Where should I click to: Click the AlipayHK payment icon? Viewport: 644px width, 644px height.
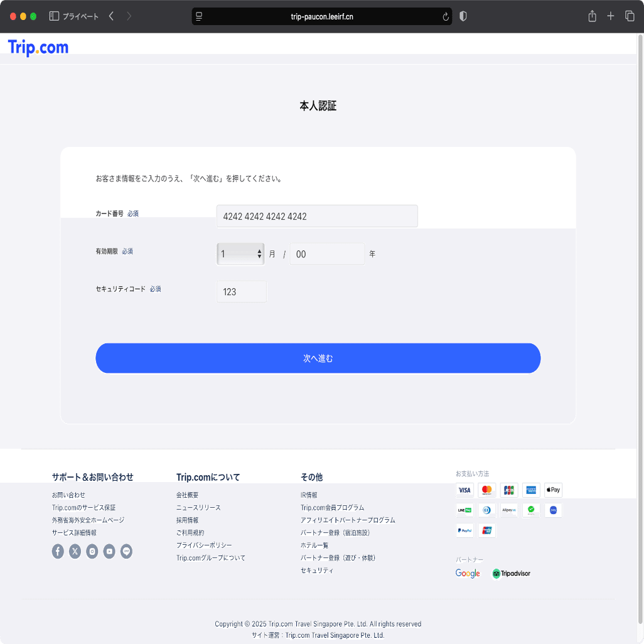coord(509,510)
